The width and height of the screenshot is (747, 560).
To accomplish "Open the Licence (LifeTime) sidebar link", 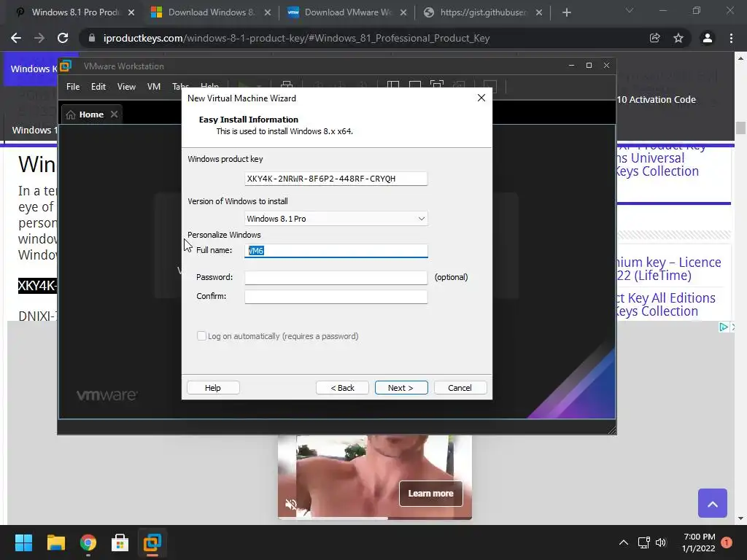I will pyautogui.click(x=668, y=268).
